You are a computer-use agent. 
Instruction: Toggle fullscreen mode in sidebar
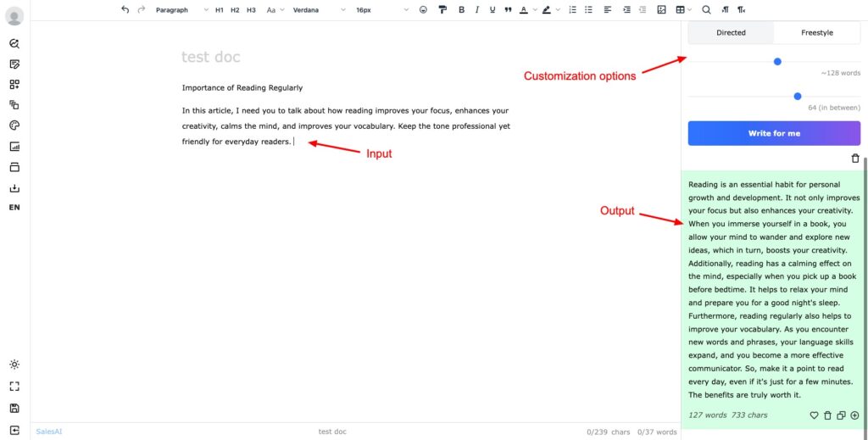tap(14, 386)
